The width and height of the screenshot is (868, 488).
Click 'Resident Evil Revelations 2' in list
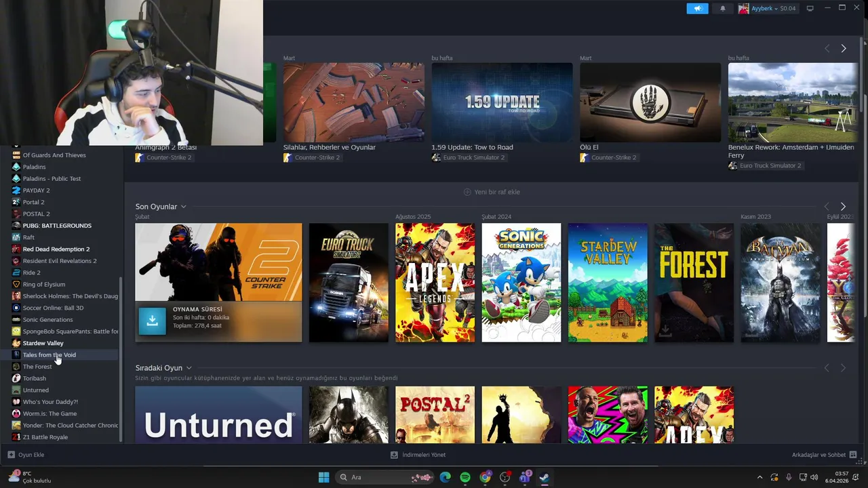[x=60, y=261]
